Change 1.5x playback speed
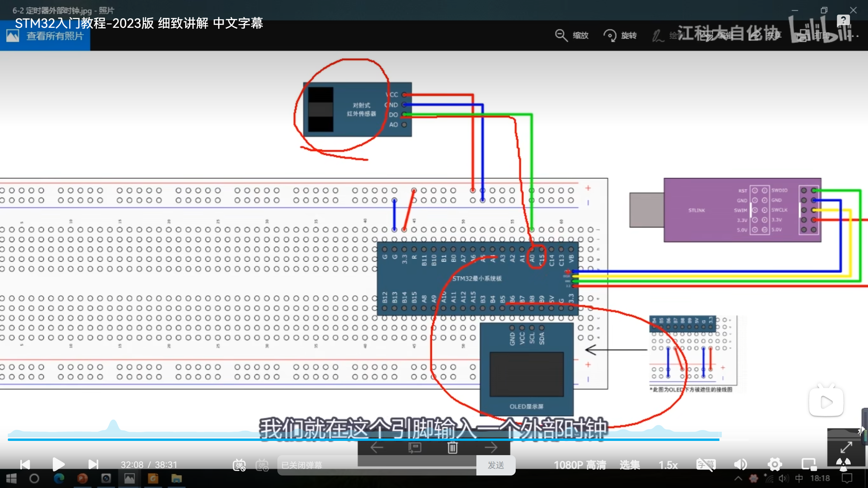This screenshot has height=488, width=868. (668, 465)
